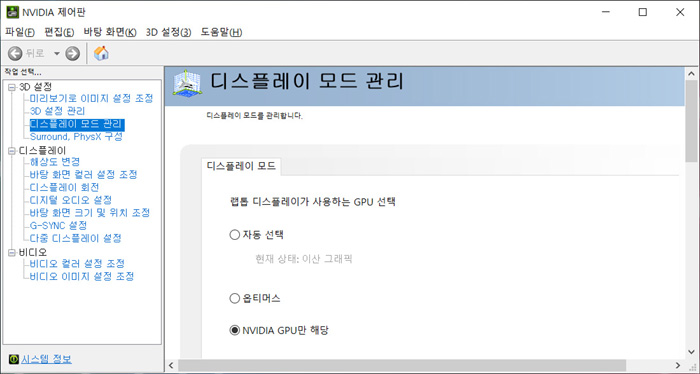Minimize the NVIDIA 제어판 window

coord(605,12)
